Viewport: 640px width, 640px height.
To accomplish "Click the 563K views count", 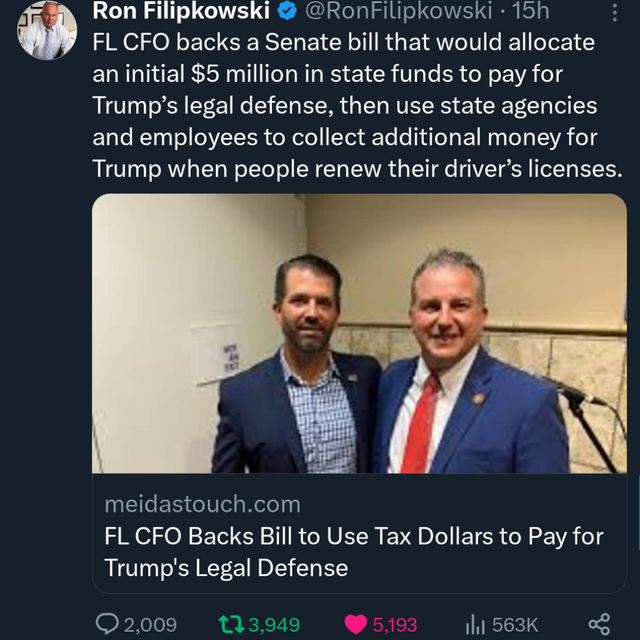I will (516, 623).
